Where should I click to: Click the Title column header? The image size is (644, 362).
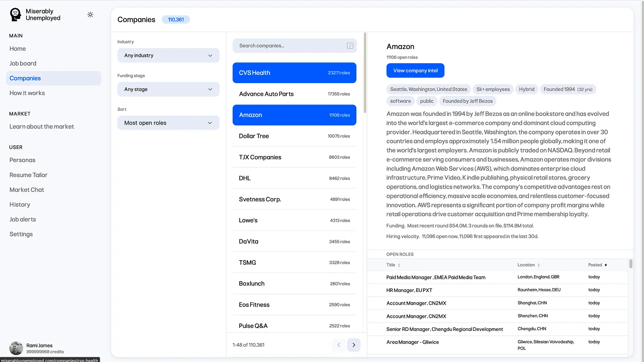(x=391, y=265)
